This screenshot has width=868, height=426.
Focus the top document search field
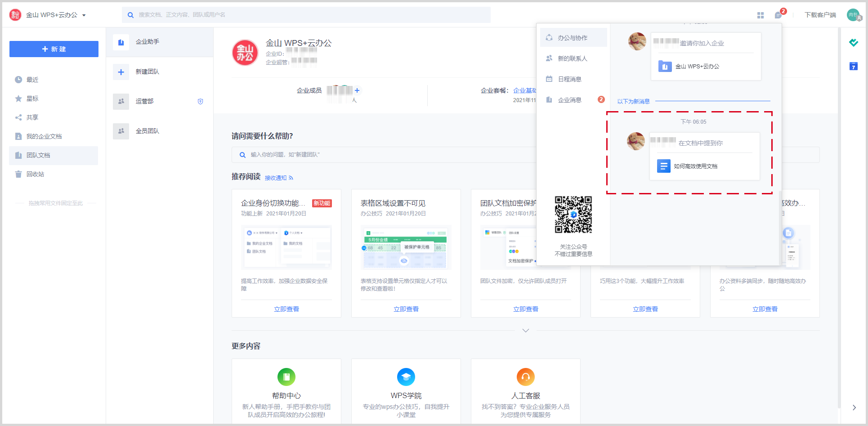coord(306,15)
